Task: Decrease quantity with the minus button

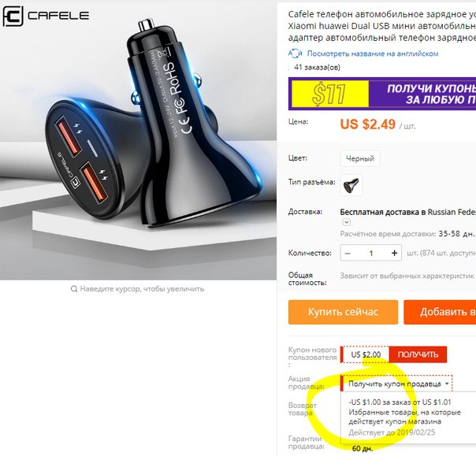Action: coord(348,253)
